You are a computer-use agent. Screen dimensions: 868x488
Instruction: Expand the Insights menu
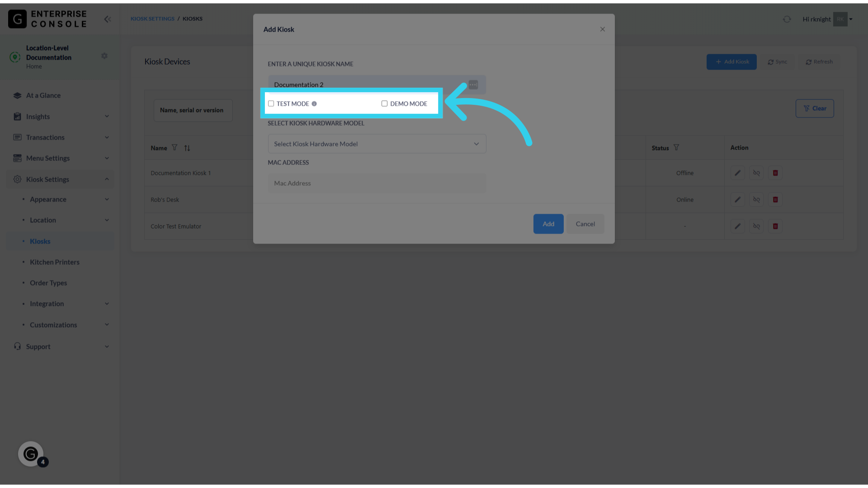pyautogui.click(x=61, y=117)
